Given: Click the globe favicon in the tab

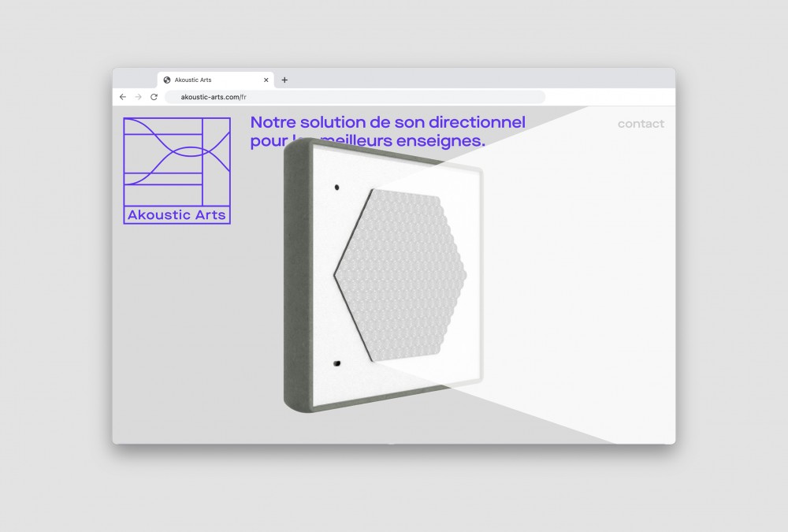Looking at the screenshot, I should (x=167, y=80).
